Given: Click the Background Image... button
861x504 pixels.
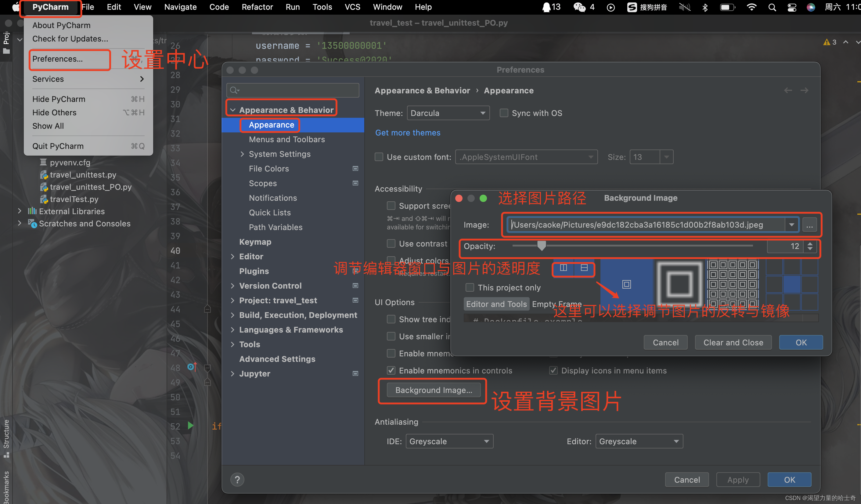Looking at the screenshot, I should pos(433,390).
